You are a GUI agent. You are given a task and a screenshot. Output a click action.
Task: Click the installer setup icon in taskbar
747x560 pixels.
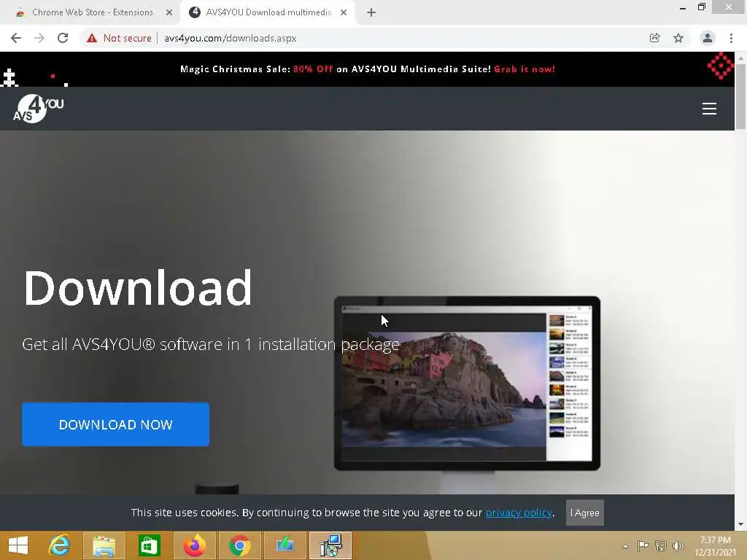(x=330, y=545)
